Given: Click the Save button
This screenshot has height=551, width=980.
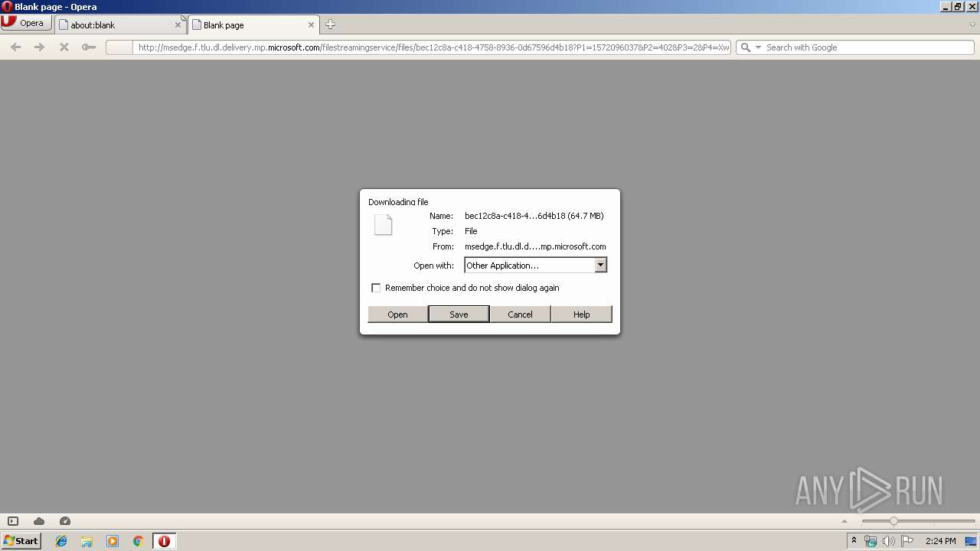Looking at the screenshot, I should [x=459, y=314].
